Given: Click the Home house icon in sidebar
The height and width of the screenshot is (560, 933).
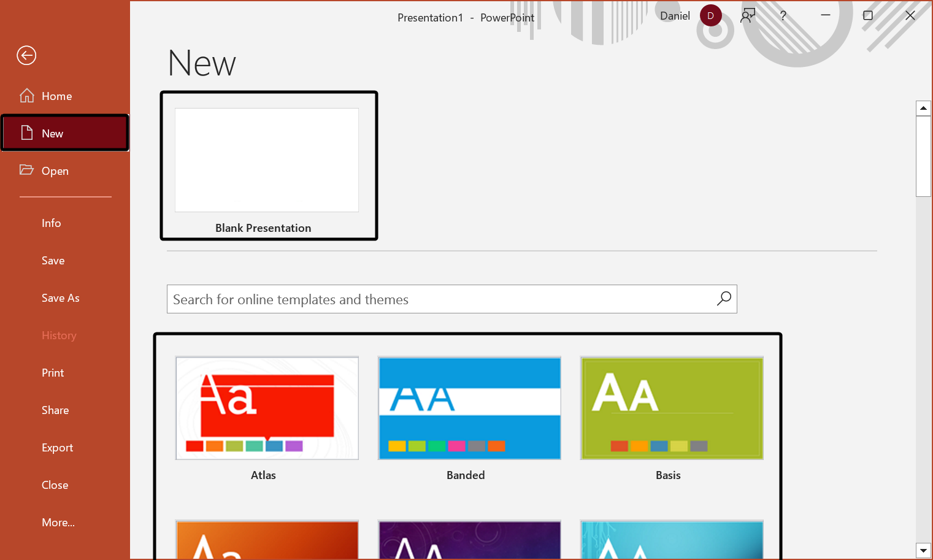Looking at the screenshot, I should click(27, 96).
